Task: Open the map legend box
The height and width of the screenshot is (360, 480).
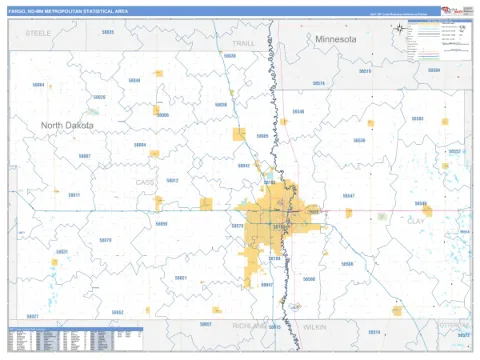Action: [440, 40]
